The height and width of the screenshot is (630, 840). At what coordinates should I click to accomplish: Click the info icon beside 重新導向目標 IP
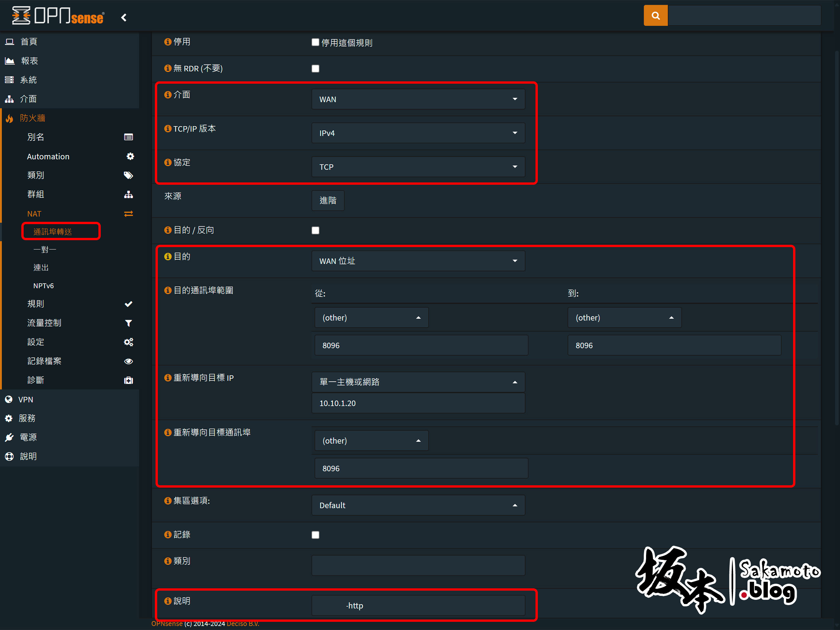(x=168, y=378)
